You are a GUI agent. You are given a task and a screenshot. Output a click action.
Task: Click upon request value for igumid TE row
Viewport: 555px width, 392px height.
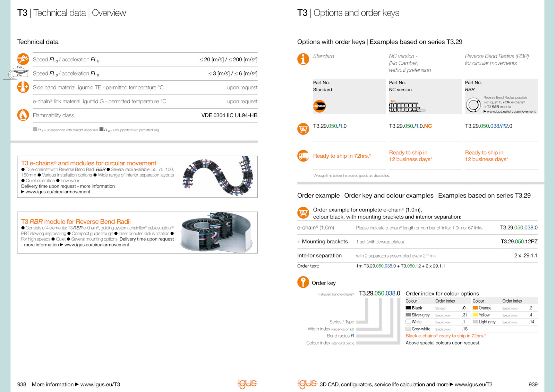[x=242, y=88]
